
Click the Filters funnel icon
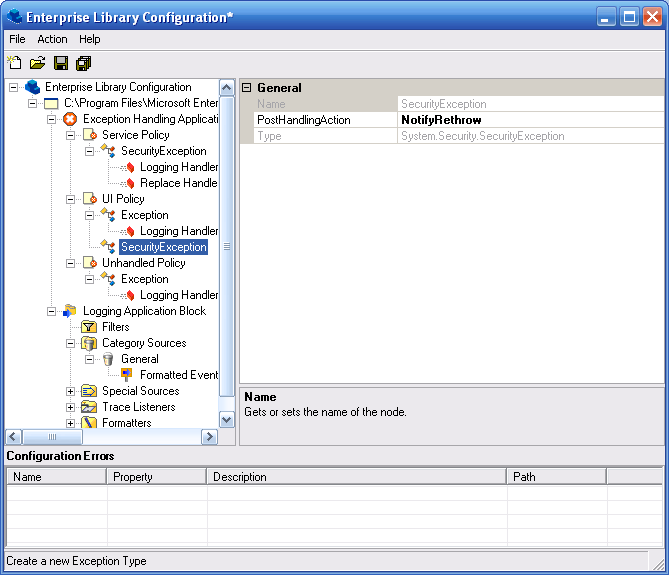(x=89, y=327)
